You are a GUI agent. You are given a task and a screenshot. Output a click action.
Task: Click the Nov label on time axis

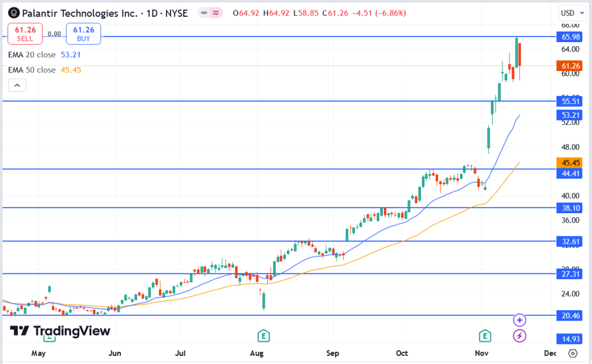pos(482,354)
